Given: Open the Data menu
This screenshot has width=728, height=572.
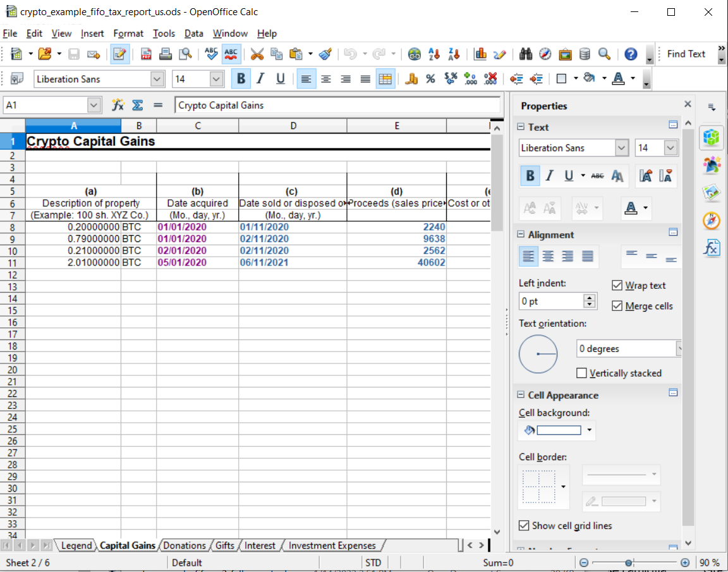Looking at the screenshot, I should pyautogui.click(x=193, y=33).
